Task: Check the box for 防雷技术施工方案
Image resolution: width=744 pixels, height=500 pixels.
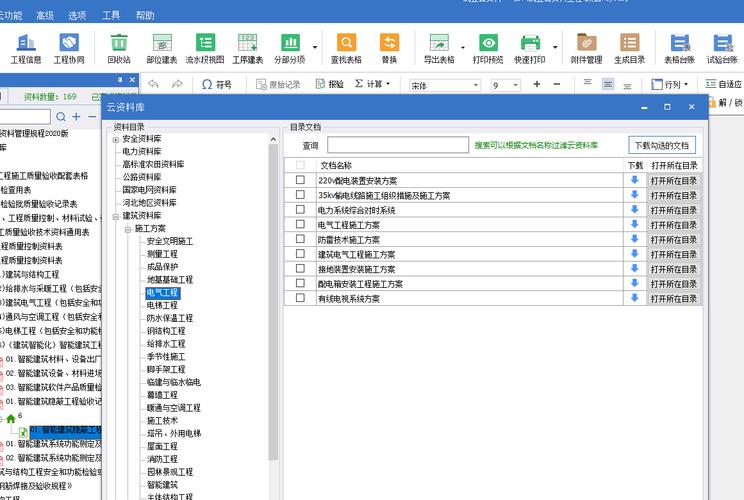Action: click(x=300, y=239)
